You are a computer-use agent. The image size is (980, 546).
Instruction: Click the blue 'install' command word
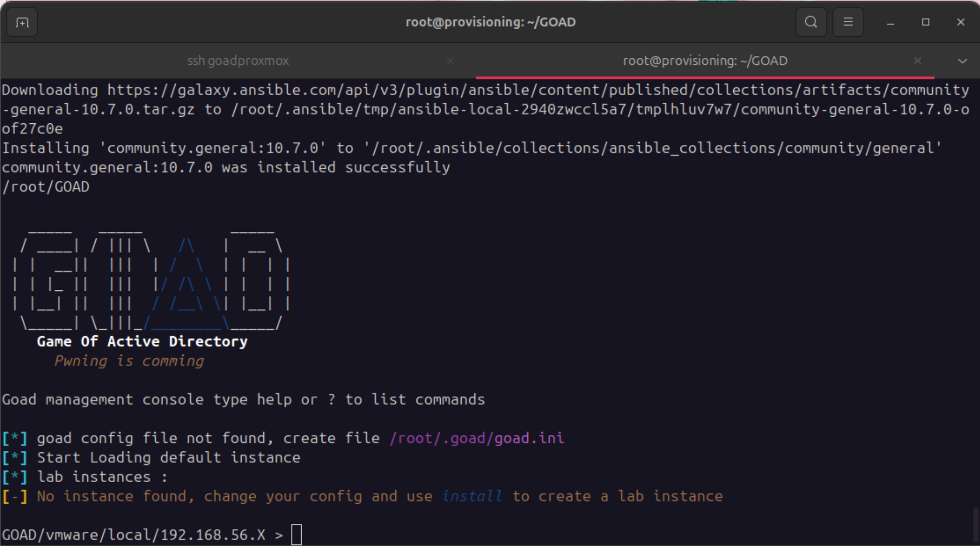(x=472, y=496)
